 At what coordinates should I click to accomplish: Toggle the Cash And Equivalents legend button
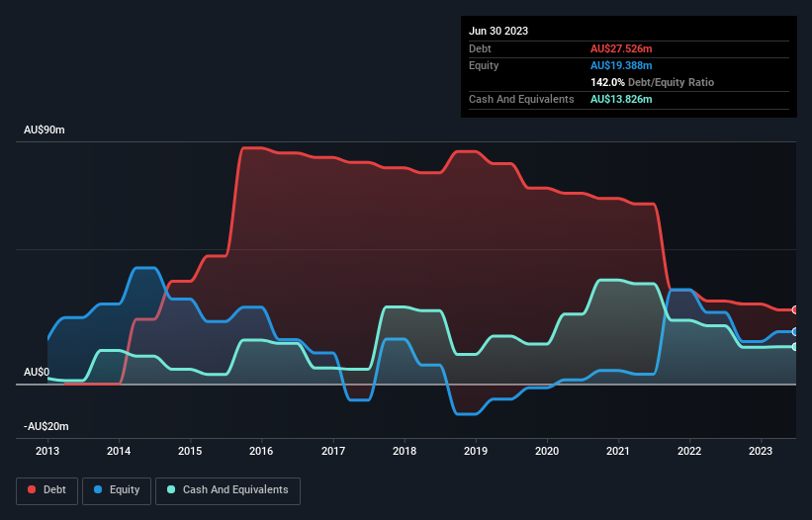click(227, 490)
